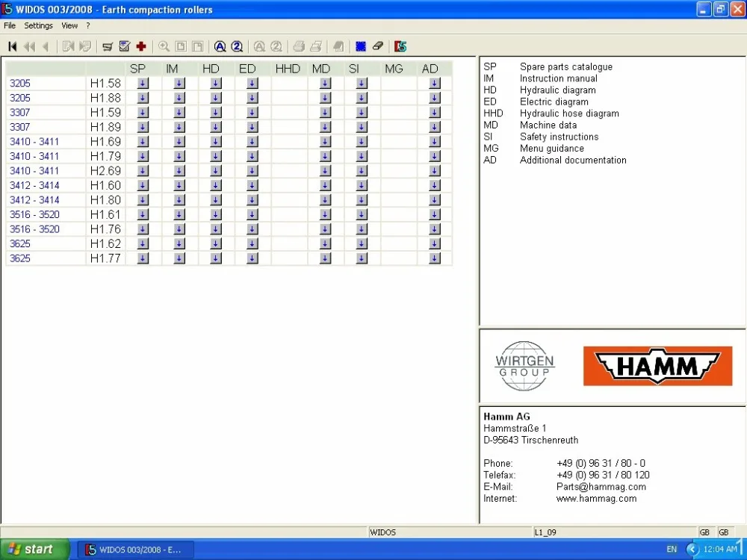Click the 'Menu guidance' legend text
The height and width of the screenshot is (560, 747).
tap(552, 149)
